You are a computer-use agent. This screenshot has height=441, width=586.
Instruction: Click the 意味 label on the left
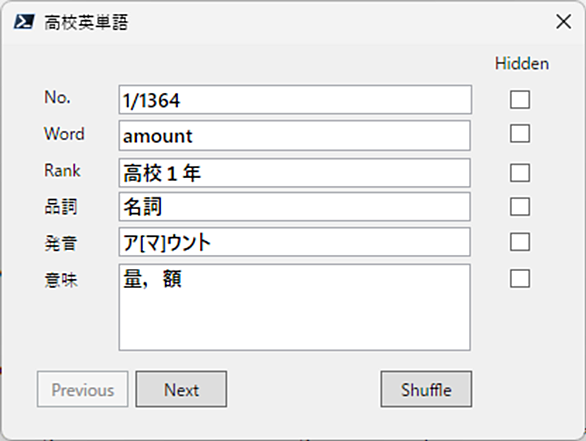coord(61,280)
